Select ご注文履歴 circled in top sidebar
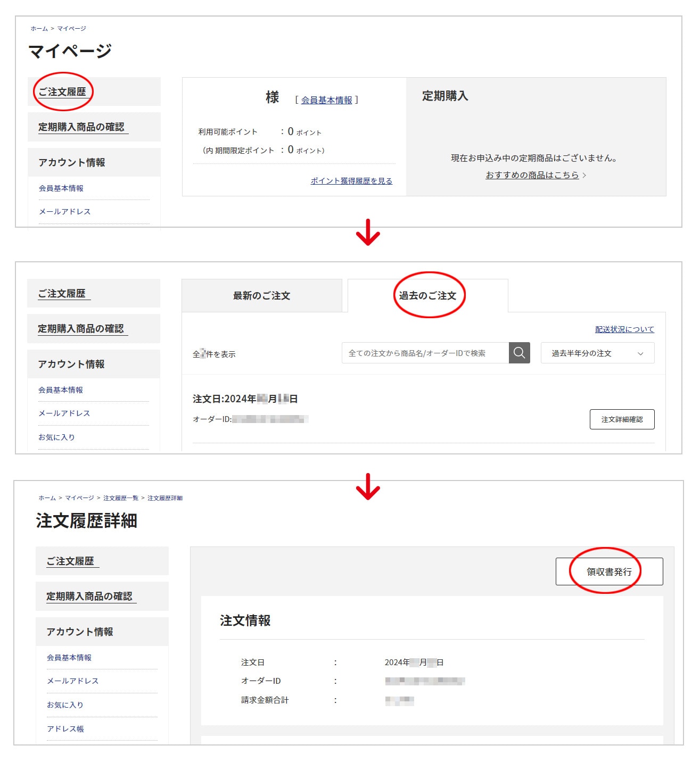The width and height of the screenshot is (700, 762). pos(62,92)
